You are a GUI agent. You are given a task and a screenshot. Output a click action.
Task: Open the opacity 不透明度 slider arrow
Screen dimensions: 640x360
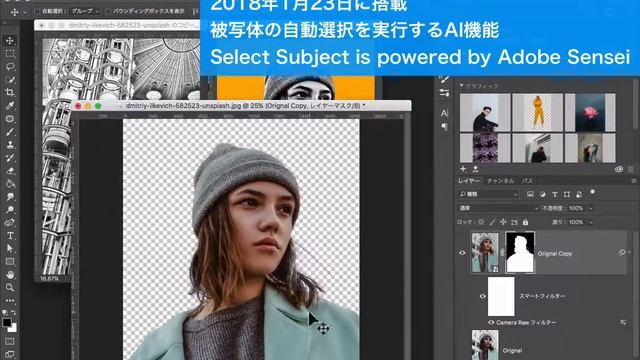[x=591, y=209]
